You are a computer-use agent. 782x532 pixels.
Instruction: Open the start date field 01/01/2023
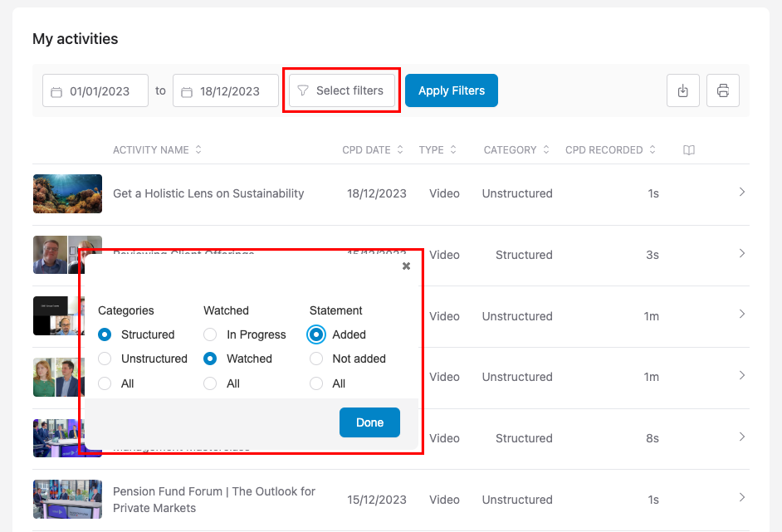(x=95, y=91)
